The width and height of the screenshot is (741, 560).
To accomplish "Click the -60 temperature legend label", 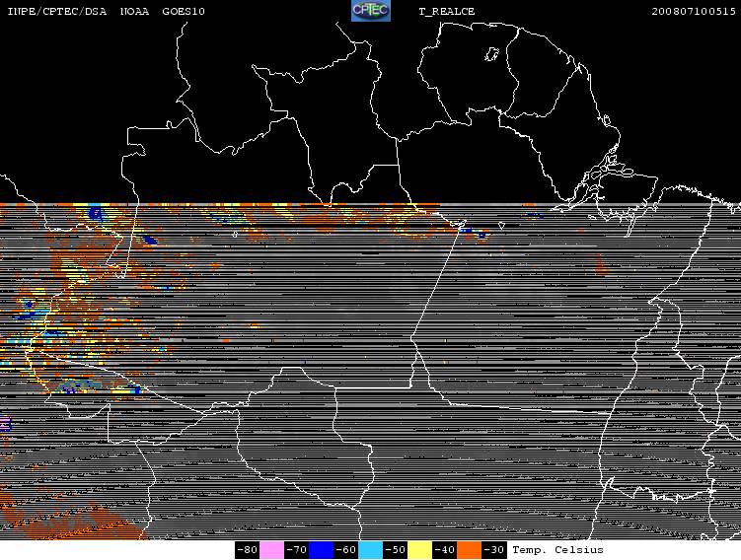I will coord(345,550).
